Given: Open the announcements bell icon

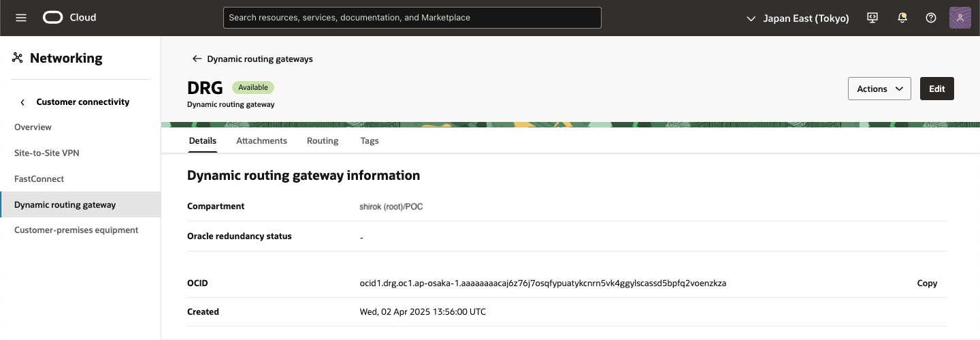Looking at the screenshot, I should (902, 18).
